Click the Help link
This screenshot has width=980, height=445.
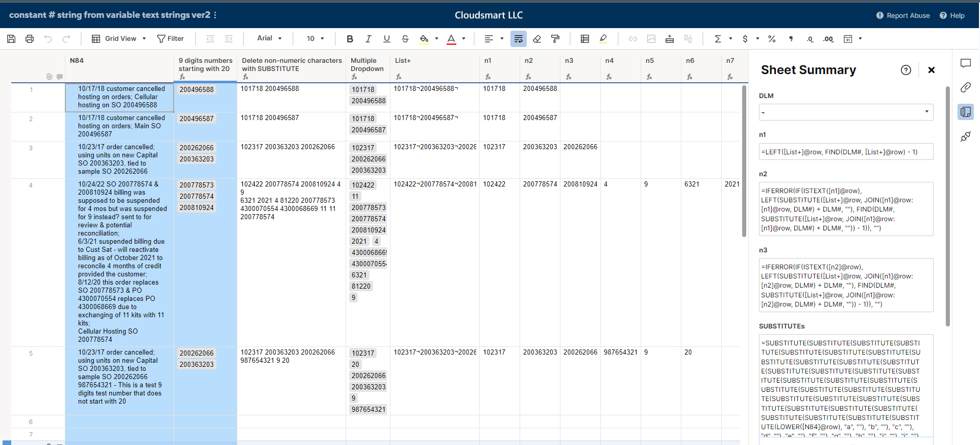pyautogui.click(x=952, y=15)
